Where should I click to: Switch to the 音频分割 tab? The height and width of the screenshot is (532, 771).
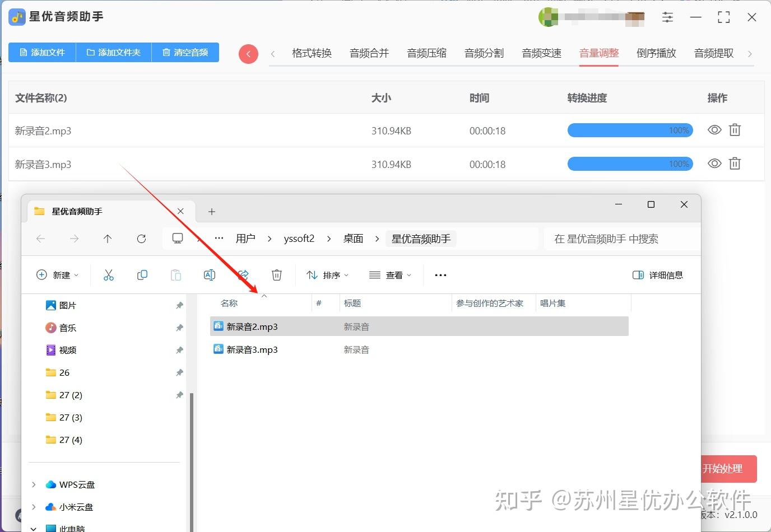click(x=484, y=53)
